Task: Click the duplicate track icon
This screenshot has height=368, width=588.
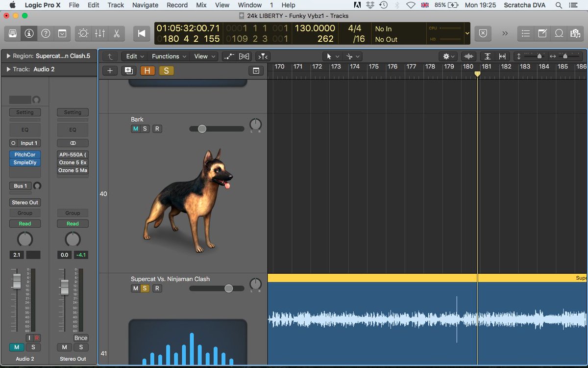Action: tap(127, 70)
